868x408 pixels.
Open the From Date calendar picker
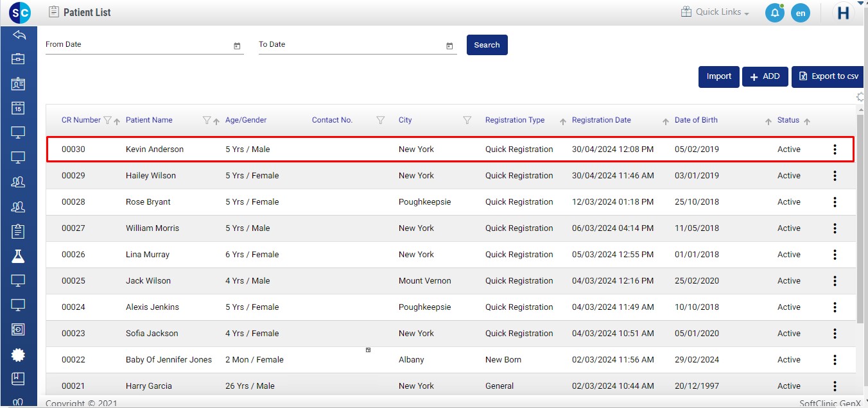point(237,46)
